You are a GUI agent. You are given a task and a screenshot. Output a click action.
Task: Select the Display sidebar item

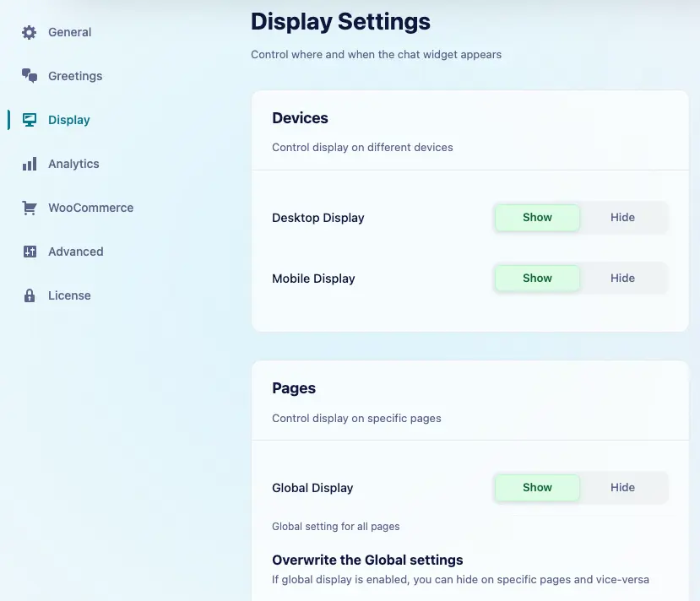pos(68,120)
